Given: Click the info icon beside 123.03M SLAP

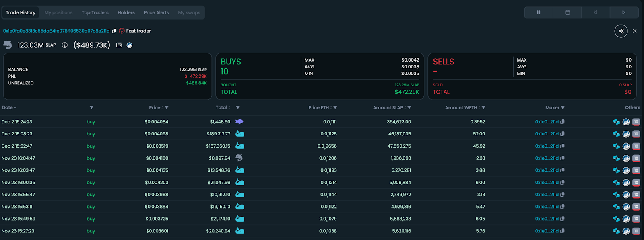Looking at the screenshot, I should click(x=64, y=45).
